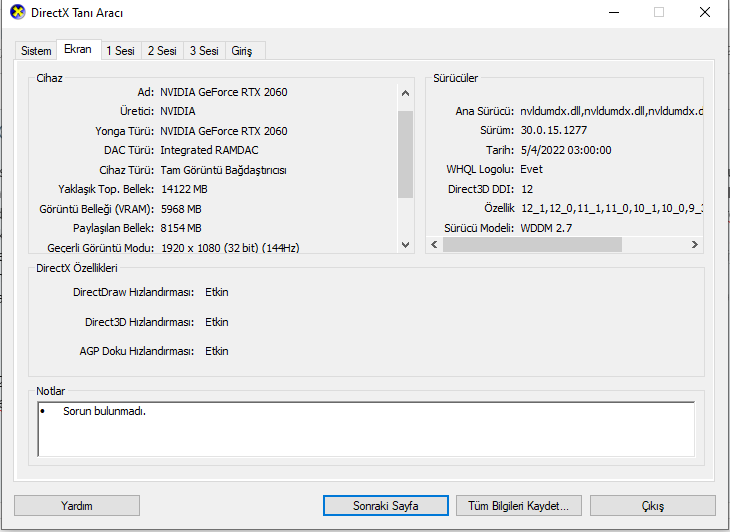Click 'Sorun bulunmadı.' note text
This screenshot has height=532, width=730.
pos(105,411)
